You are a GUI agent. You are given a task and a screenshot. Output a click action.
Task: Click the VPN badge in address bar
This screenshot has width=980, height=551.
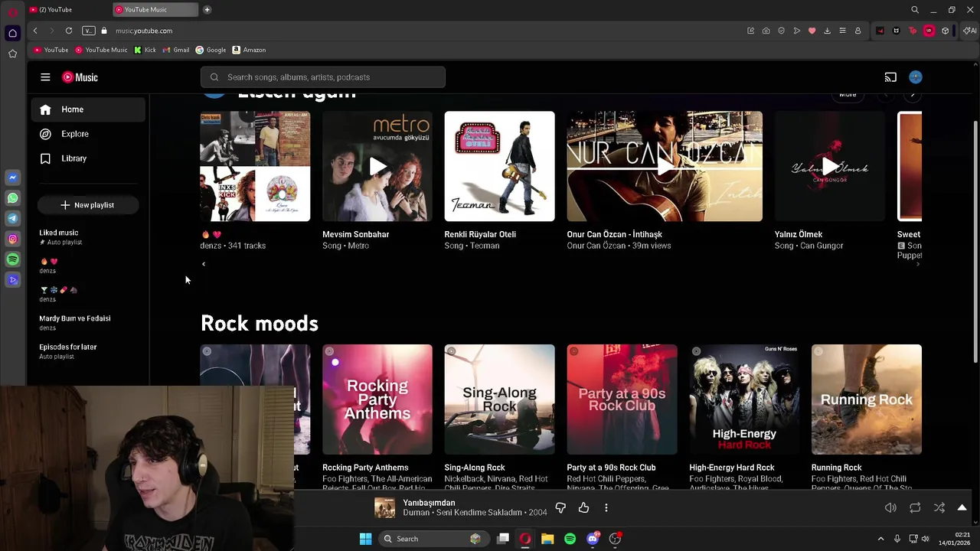89,31
